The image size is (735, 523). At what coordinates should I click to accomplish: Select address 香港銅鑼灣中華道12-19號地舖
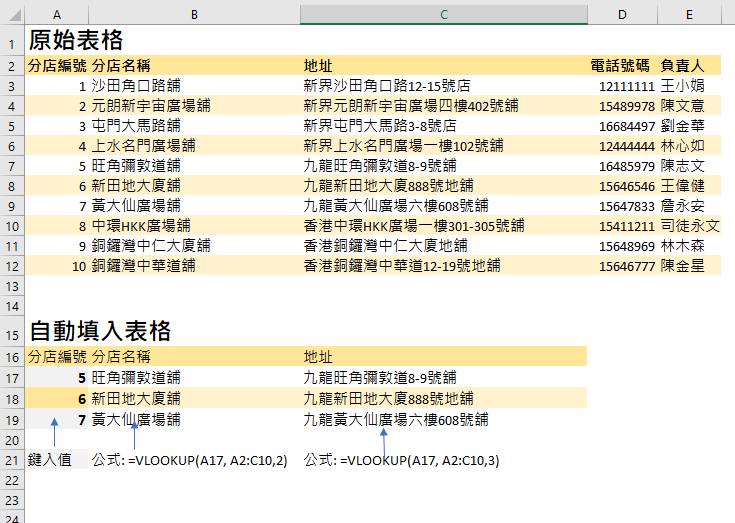(402, 266)
